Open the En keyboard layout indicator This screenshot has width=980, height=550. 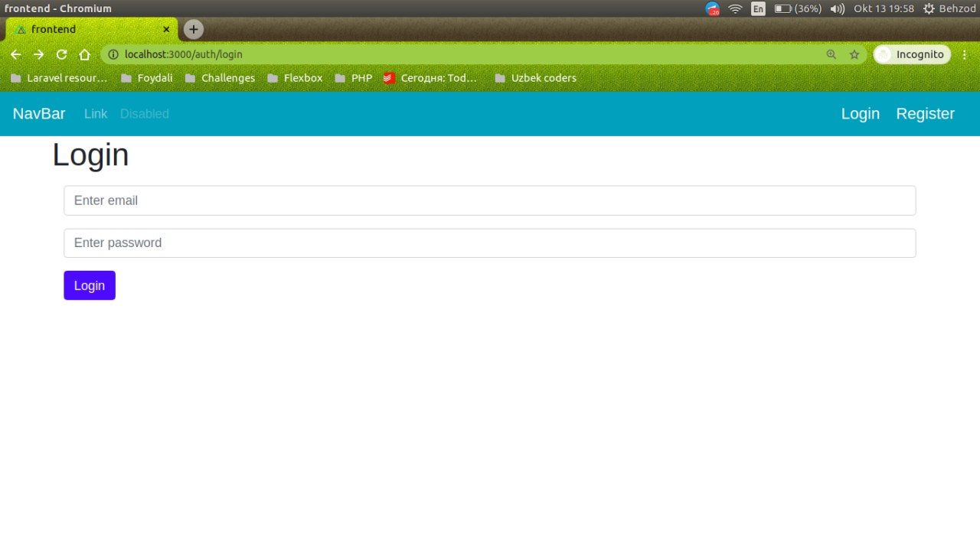click(758, 9)
